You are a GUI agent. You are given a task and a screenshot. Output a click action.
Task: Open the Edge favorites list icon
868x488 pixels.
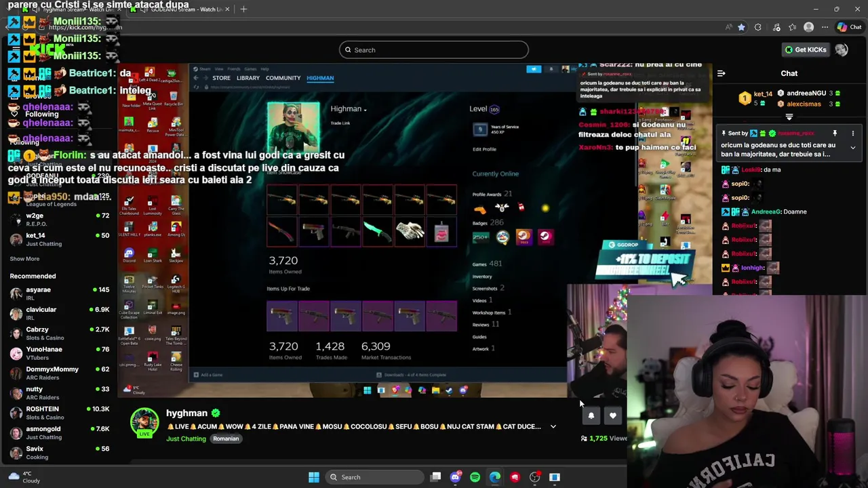tap(792, 27)
